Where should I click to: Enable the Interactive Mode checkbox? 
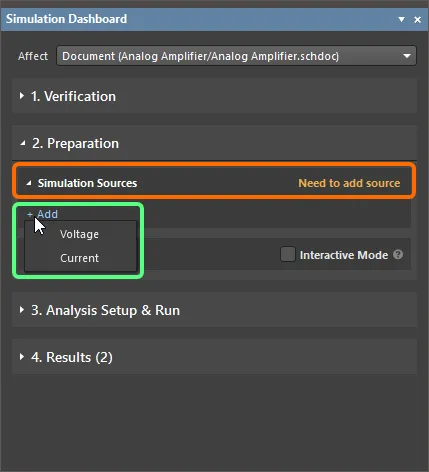click(x=288, y=254)
